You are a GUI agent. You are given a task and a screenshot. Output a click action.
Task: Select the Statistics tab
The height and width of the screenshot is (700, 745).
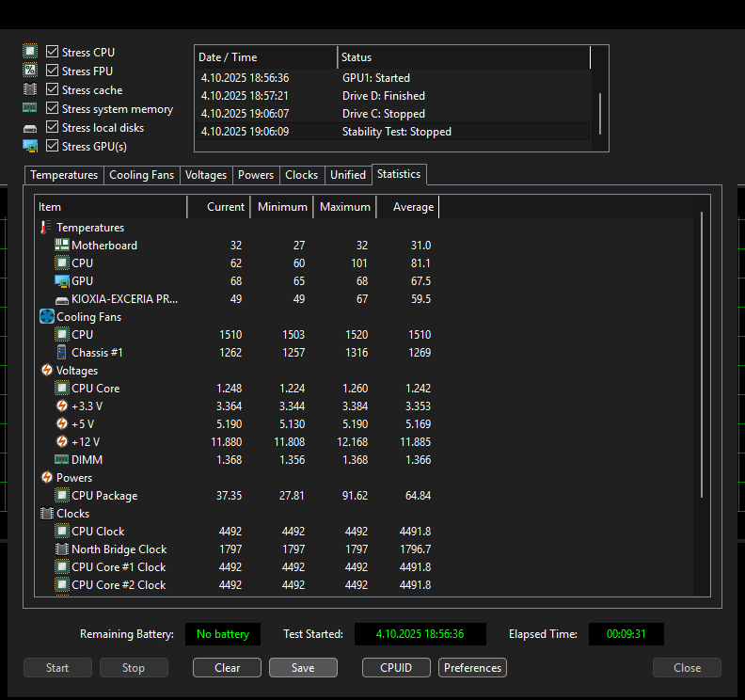pyautogui.click(x=399, y=174)
